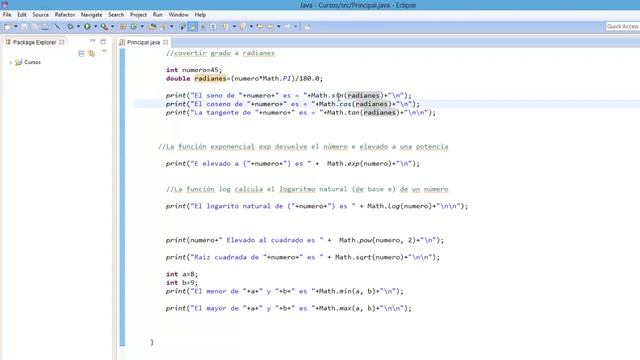Open the Search dropdown arrow
Viewport: 640px width, 360px height.
[x=171, y=27]
